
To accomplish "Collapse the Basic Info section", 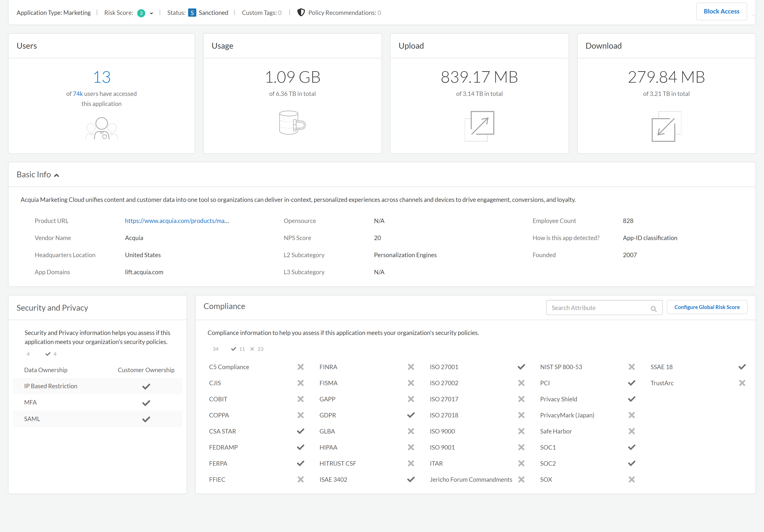I will (x=57, y=175).
